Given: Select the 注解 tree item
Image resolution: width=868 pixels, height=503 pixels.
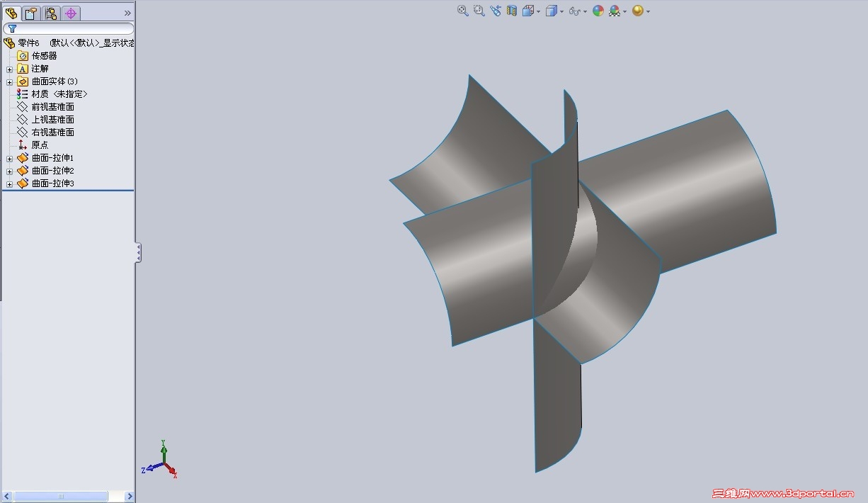Looking at the screenshot, I should coord(40,69).
